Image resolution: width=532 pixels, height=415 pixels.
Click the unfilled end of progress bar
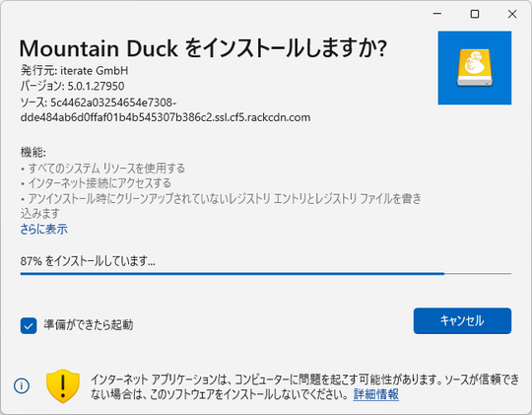coord(478,273)
